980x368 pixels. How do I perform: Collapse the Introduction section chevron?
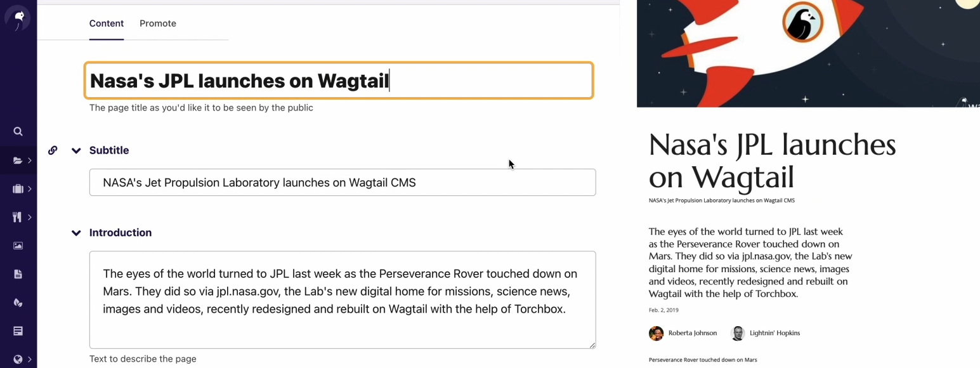click(x=76, y=233)
